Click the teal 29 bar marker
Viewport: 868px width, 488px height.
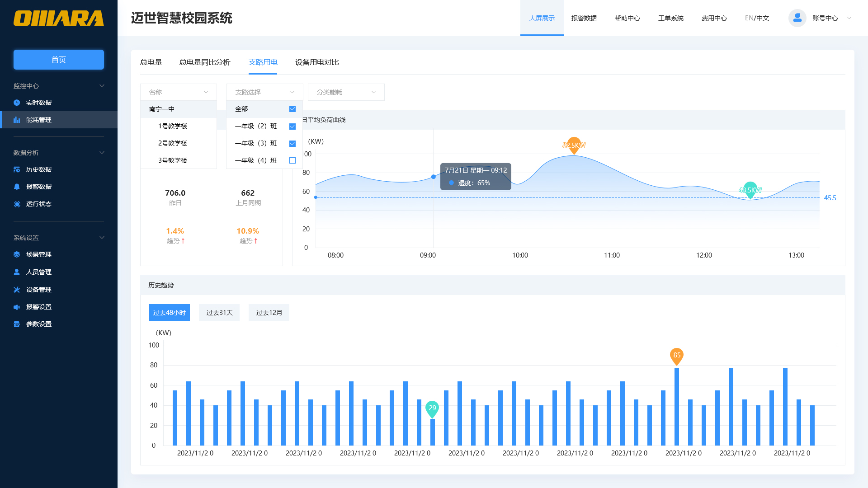pyautogui.click(x=432, y=409)
